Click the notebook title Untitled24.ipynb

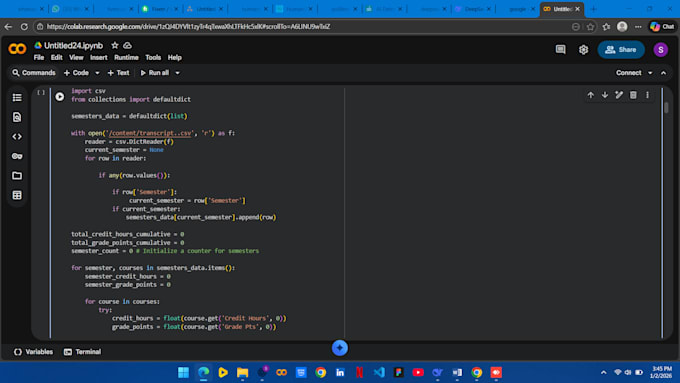coord(73,46)
